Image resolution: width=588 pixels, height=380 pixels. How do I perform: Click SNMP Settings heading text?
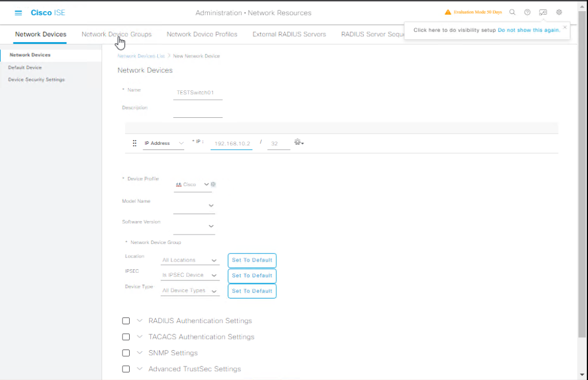pos(173,353)
